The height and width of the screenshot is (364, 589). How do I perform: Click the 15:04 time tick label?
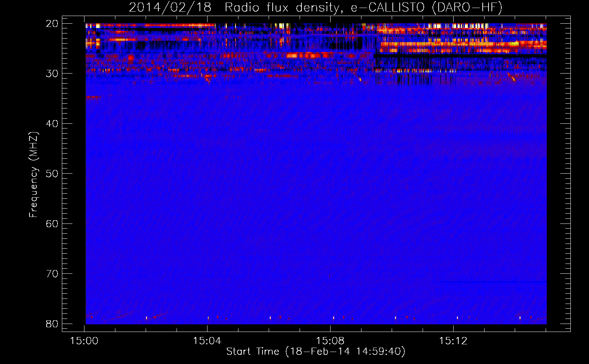[x=207, y=341]
